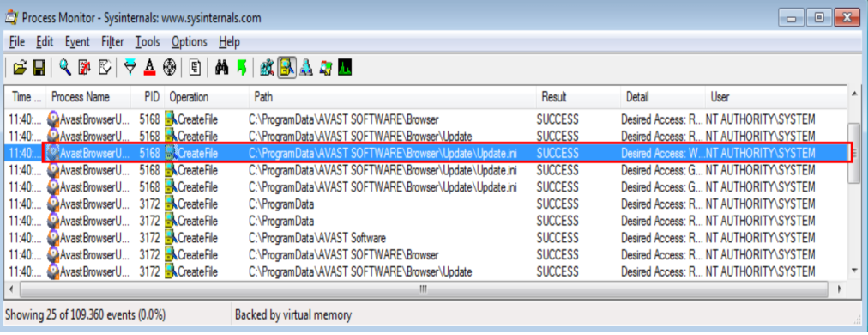Open the Options menu
868x335 pixels.
pyautogui.click(x=190, y=41)
